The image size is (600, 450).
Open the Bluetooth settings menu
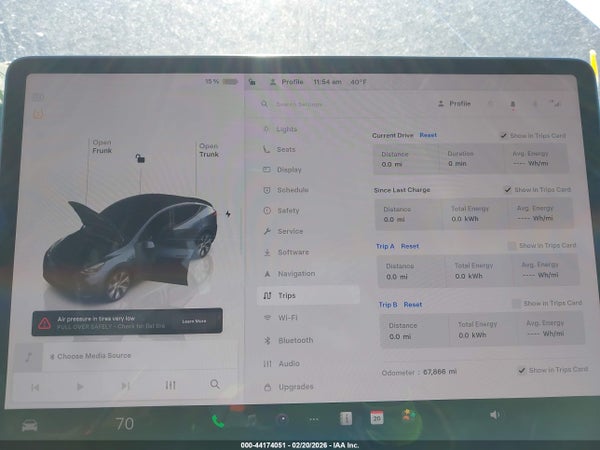pos(289,340)
